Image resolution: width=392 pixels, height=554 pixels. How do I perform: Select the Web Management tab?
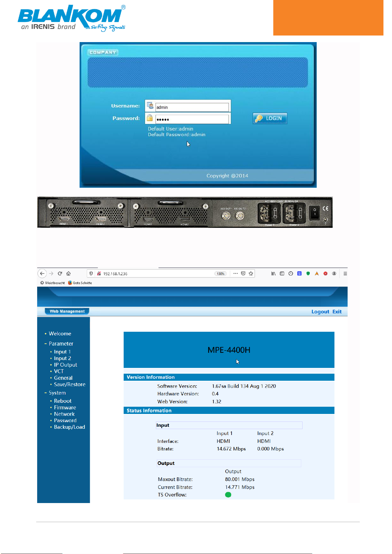pyautogui.click(x=67, y=311)
